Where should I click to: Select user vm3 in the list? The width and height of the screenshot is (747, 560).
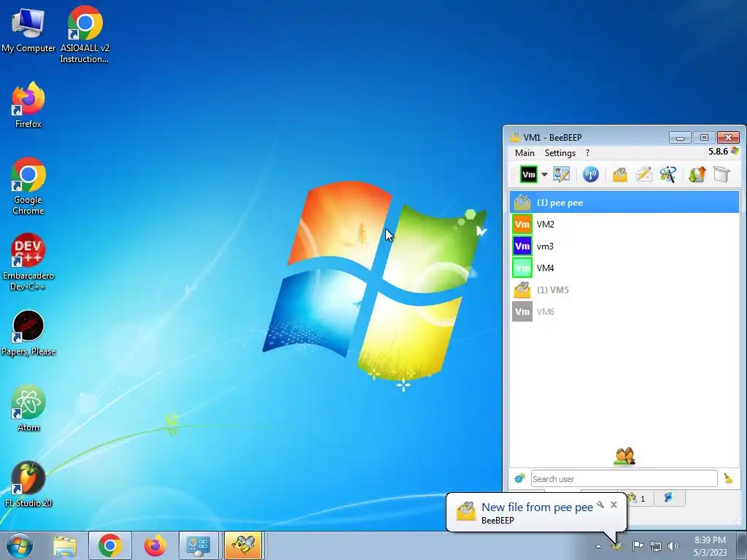click(624, 246)
